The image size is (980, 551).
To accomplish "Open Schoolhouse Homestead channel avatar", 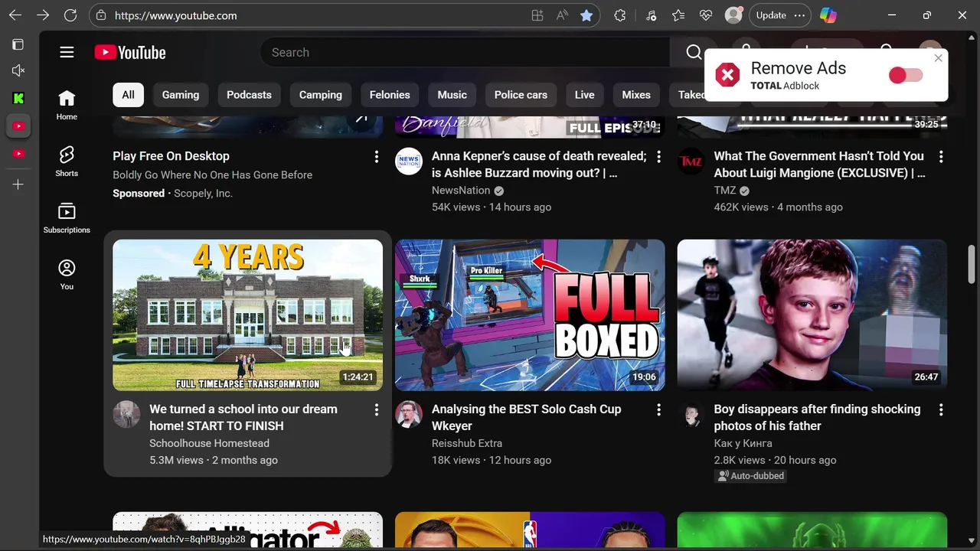I will coord(126,415).
